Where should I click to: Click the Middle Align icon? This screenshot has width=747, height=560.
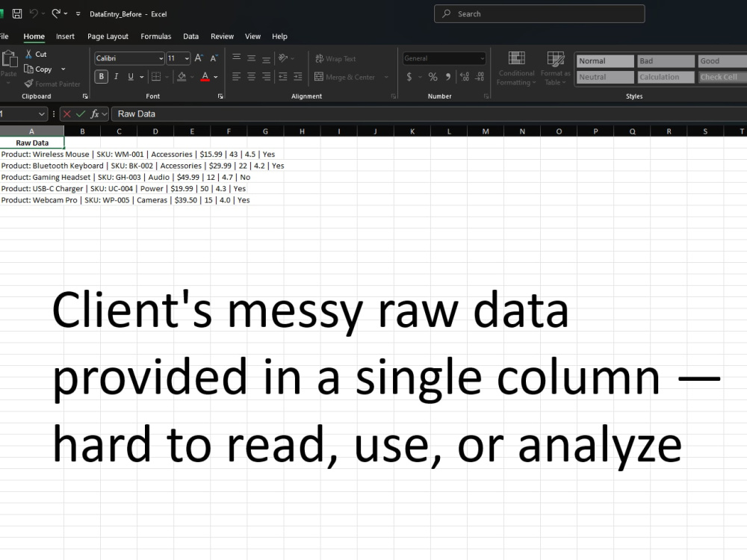coord(252,58)
